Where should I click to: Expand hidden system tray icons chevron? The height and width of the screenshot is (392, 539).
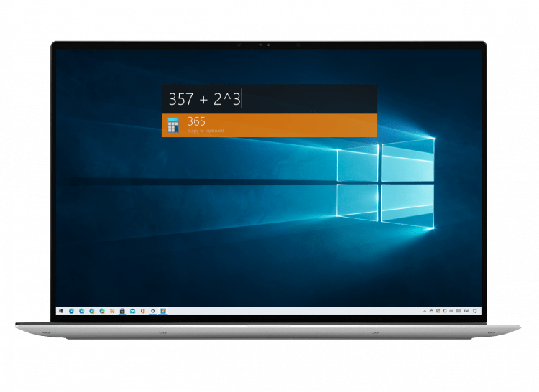425,311
